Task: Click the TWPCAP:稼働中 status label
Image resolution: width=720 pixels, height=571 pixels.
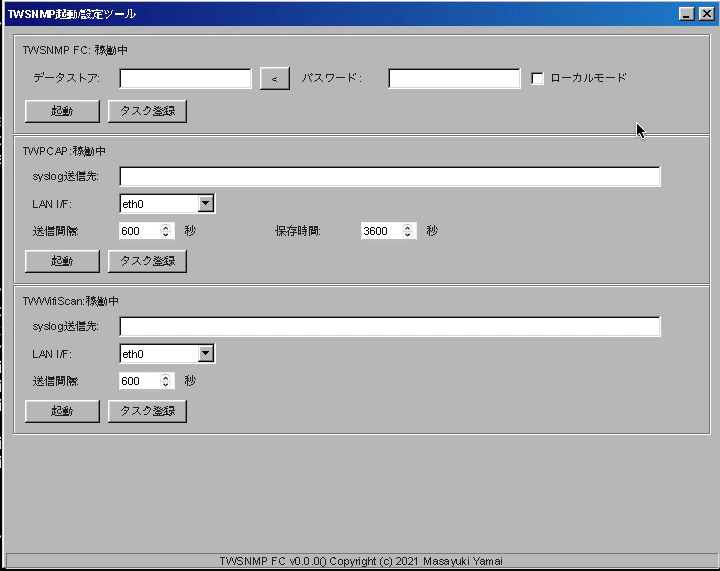Action: (64, 151)
